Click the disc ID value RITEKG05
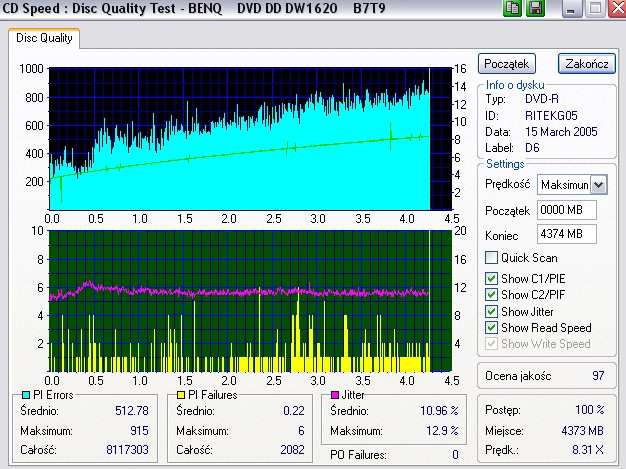 click(x=551, y=116)
